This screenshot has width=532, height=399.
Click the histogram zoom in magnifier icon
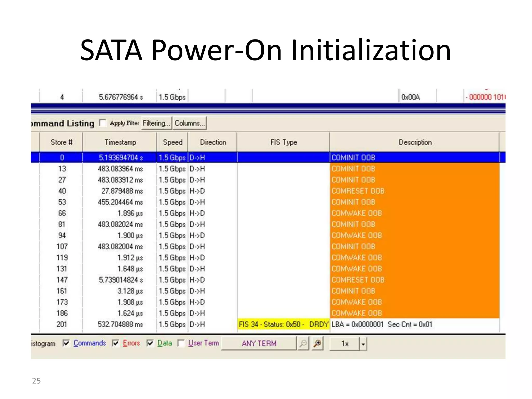(317, 343)
